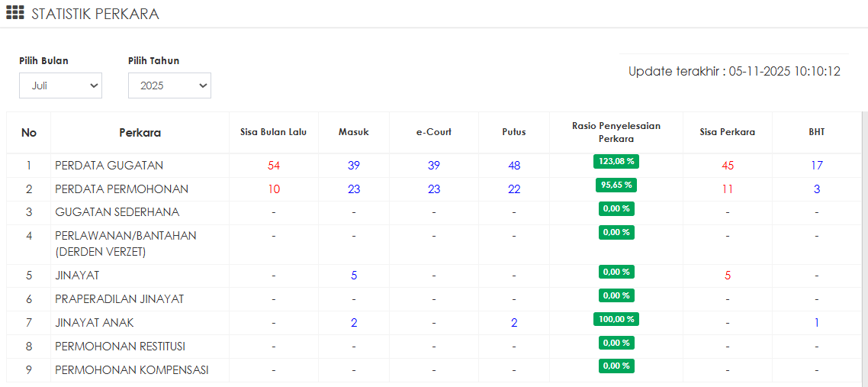Viewport: 868px width, 387px height.
Task: Click Perdata Gugatan Sisa Perkara value 45
Action: (728, 166)
